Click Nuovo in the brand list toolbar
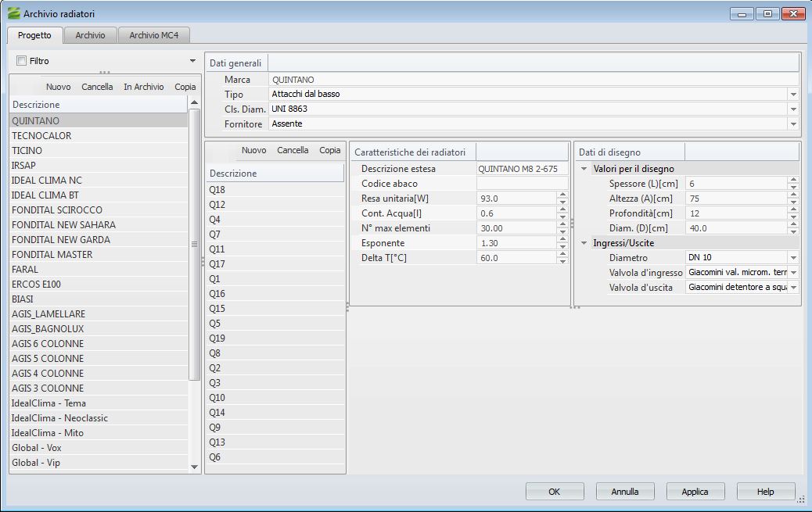Viewport: 812px width, 512px height. tap(58, 87)
